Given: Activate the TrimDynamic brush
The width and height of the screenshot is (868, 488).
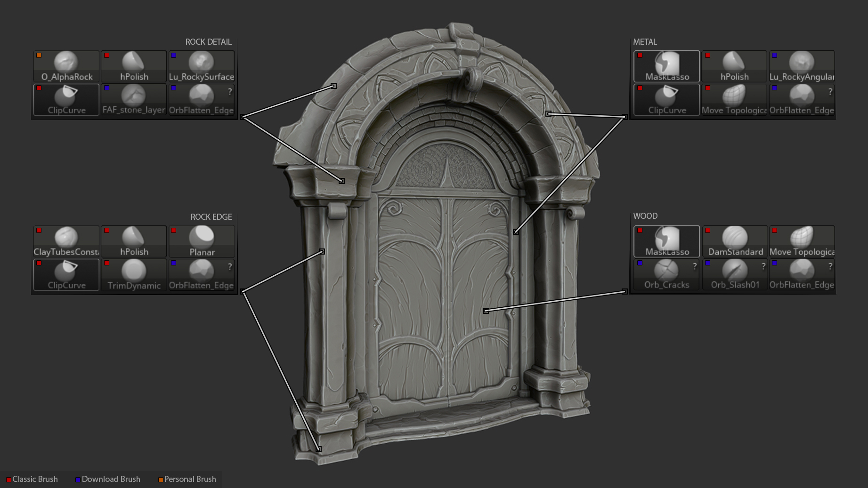Looking at the screenshot, I should pyautogui.click(x=134, y=275).
